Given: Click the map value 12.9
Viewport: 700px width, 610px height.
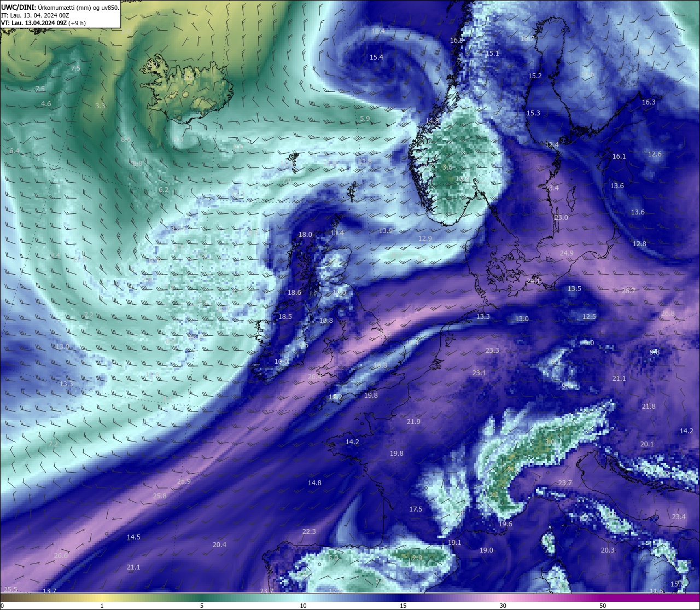Looking at the screenshot, I should coord(425,239).
